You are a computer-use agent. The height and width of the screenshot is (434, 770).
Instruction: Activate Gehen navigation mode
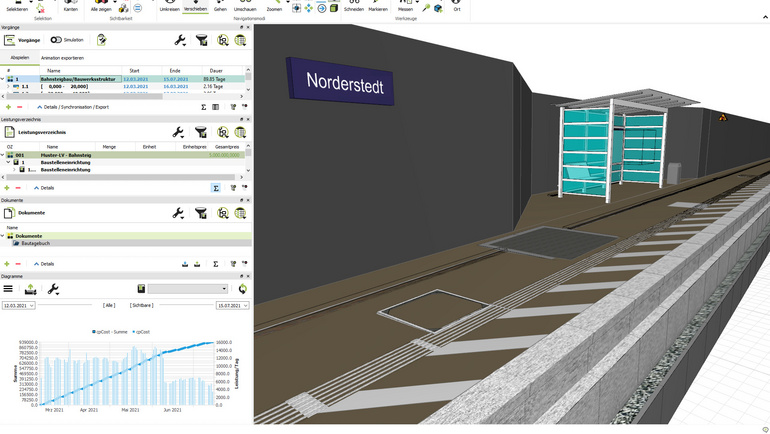click(220, 6)
